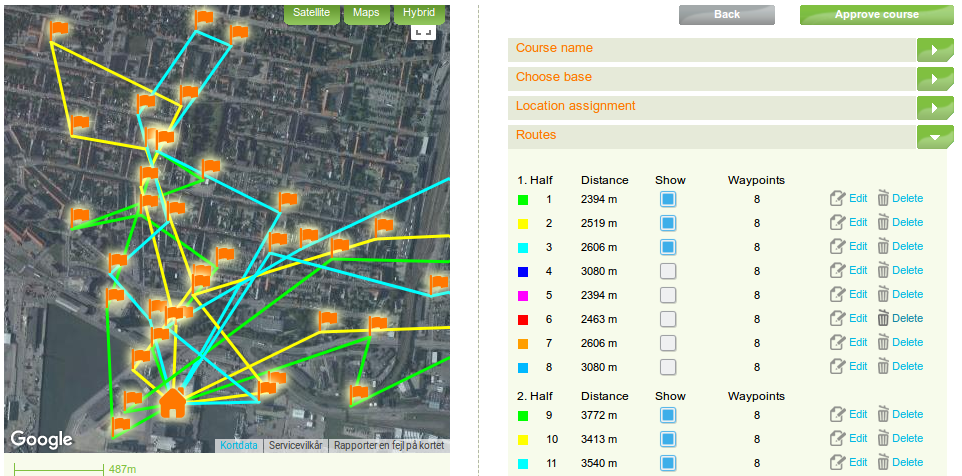
Task: Click orange color swatch of route 7
Action: click(x=523, y=344)
